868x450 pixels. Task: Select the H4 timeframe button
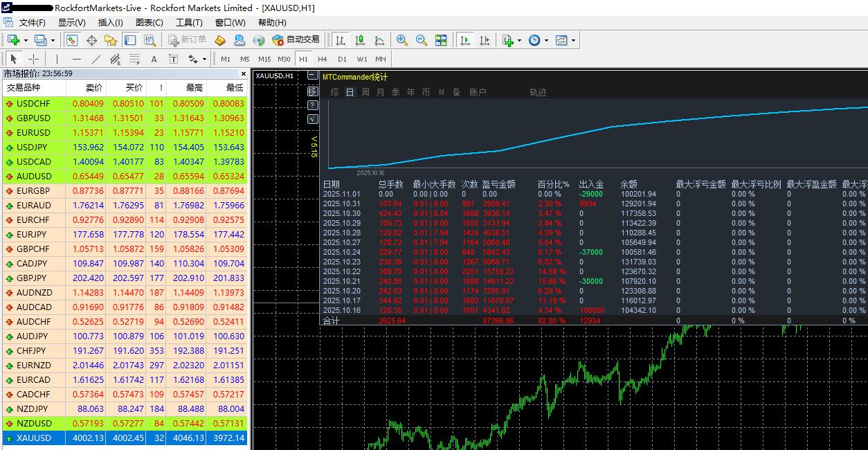coord(323,59)
